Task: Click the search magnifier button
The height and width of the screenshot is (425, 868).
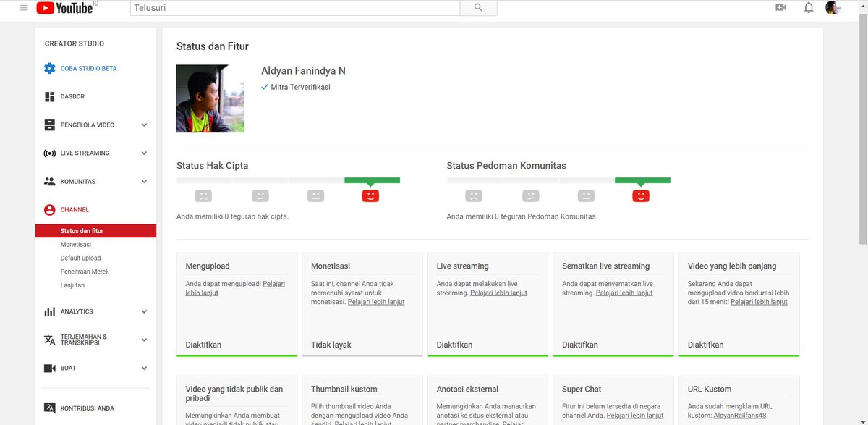Action: 478,8
